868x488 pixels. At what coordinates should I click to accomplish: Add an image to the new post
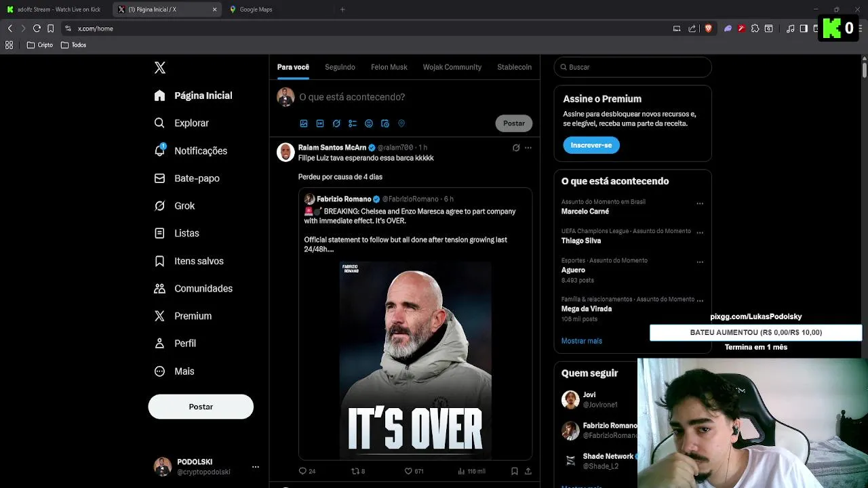304,123
